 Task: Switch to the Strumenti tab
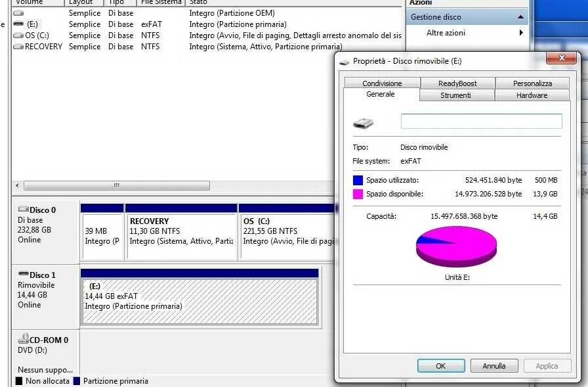[455, 95]
